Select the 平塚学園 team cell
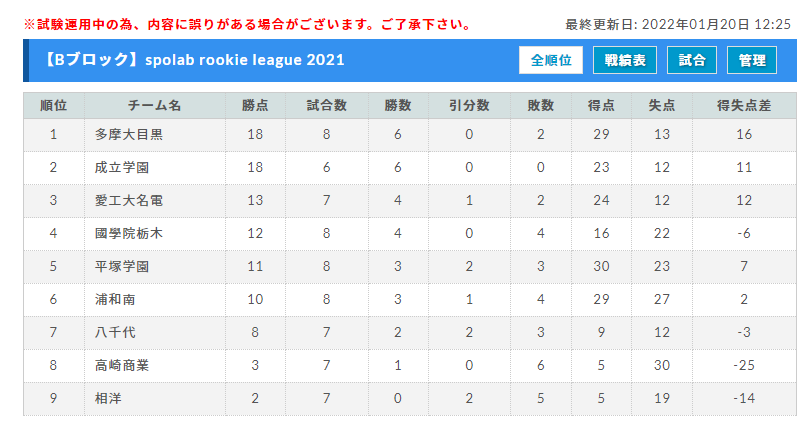Viewport: 812px width, 431px height. (155, 267)
